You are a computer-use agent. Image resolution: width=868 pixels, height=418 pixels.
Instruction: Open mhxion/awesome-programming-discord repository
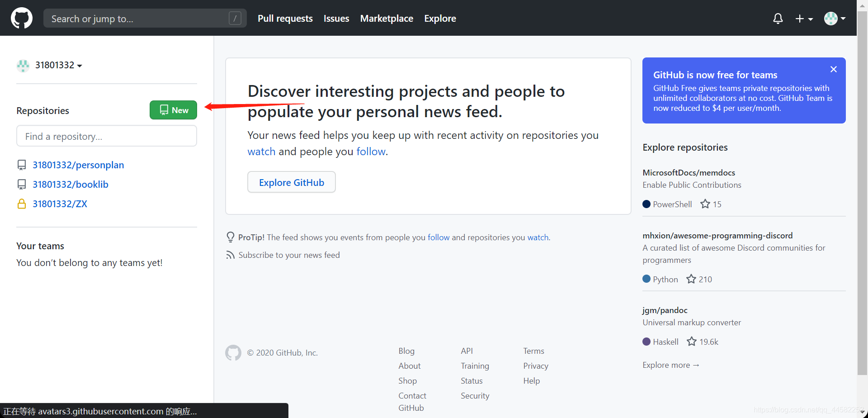pyautogui.click(x=717, y=236)
